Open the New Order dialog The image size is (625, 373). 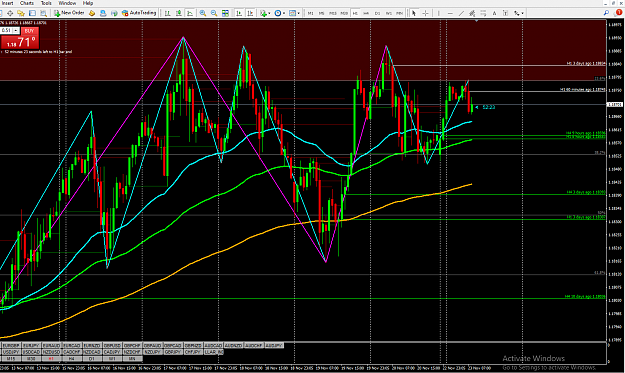[69, 13]
